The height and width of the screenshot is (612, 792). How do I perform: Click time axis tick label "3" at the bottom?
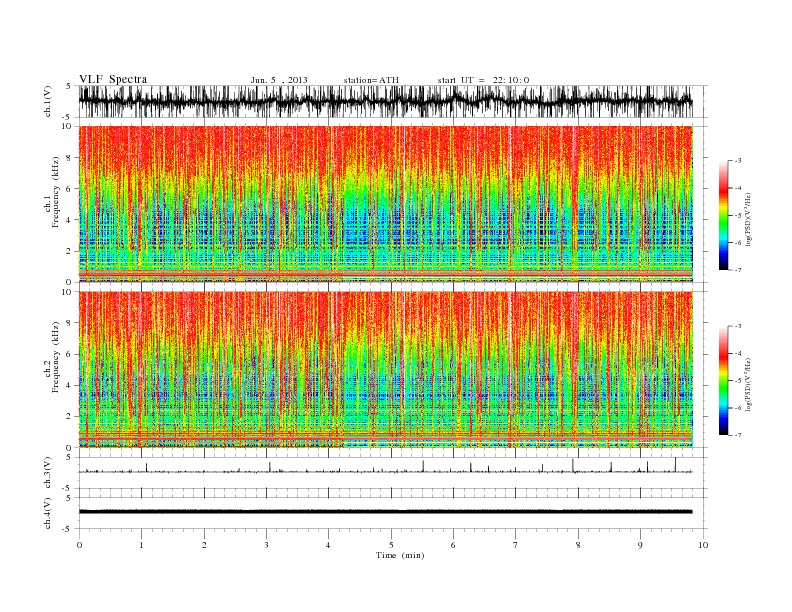pyautogui.click(x=266, y=545)
